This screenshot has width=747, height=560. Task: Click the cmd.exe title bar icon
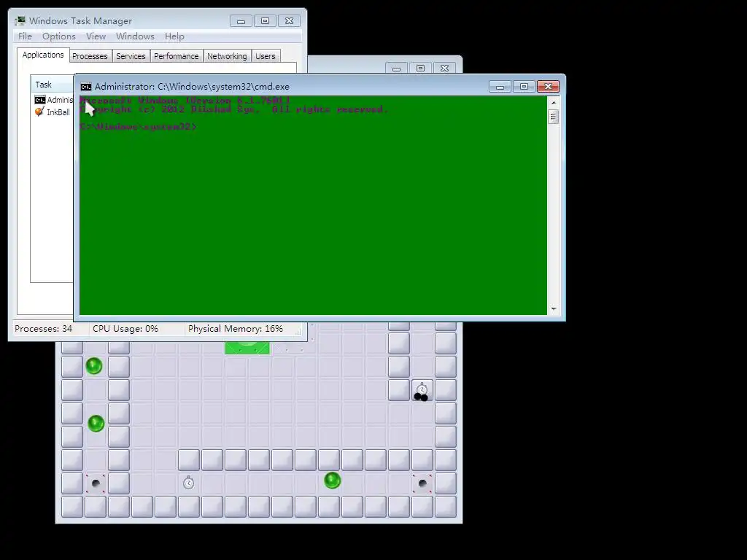coord(86,87)
